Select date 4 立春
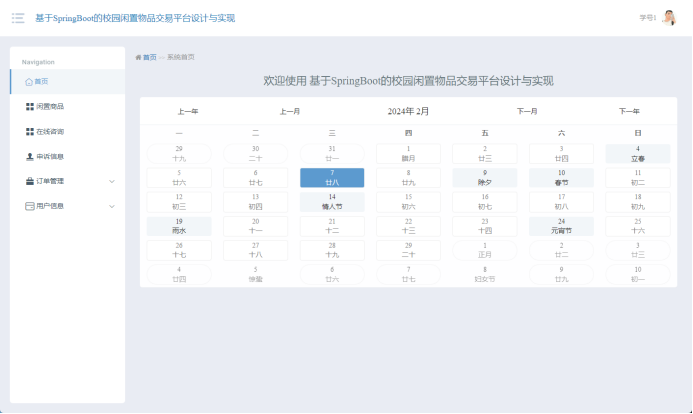Viewport: 693px width, 414px height. coord(638,154)
